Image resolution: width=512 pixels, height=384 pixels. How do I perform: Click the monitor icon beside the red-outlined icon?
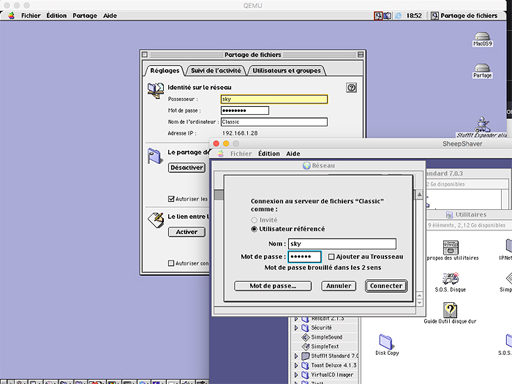click(x=387, y=16)
